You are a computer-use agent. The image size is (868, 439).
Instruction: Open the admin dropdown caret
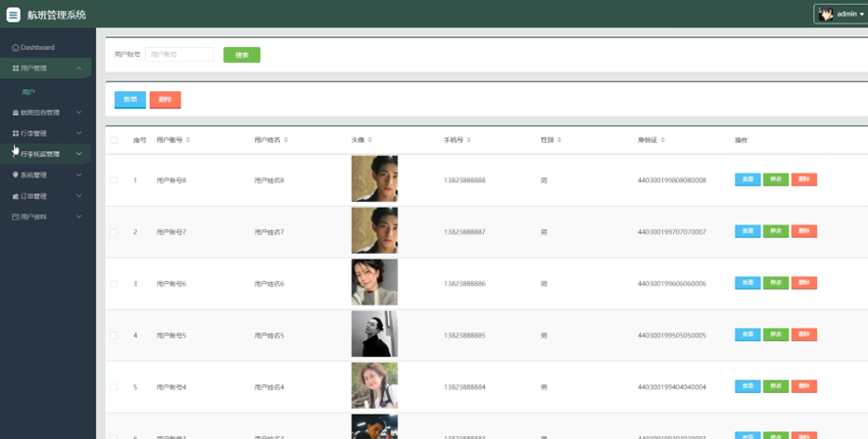[861, 15]
